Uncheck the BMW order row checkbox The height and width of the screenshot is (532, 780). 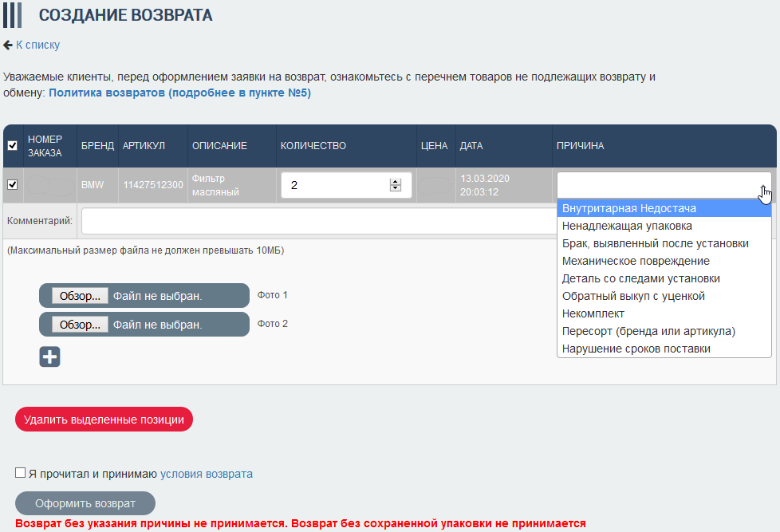[x=12, y=185]
